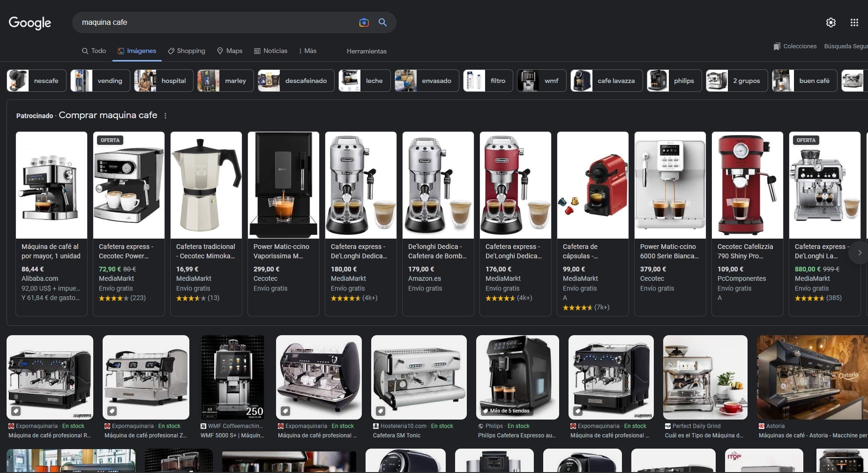The image size is (868, 473).
Task: Switch to the Todo tab
Action: click(94, 51)
